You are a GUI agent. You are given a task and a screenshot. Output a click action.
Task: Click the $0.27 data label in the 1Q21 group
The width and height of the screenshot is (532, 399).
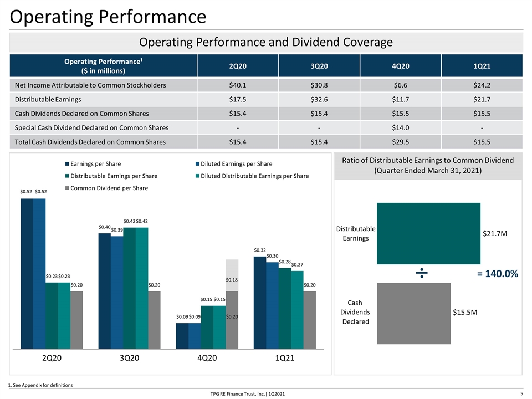click(297, 265)
